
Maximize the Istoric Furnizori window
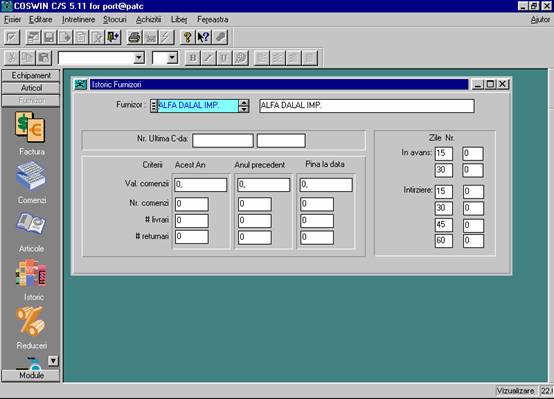(x=490, y=84)
